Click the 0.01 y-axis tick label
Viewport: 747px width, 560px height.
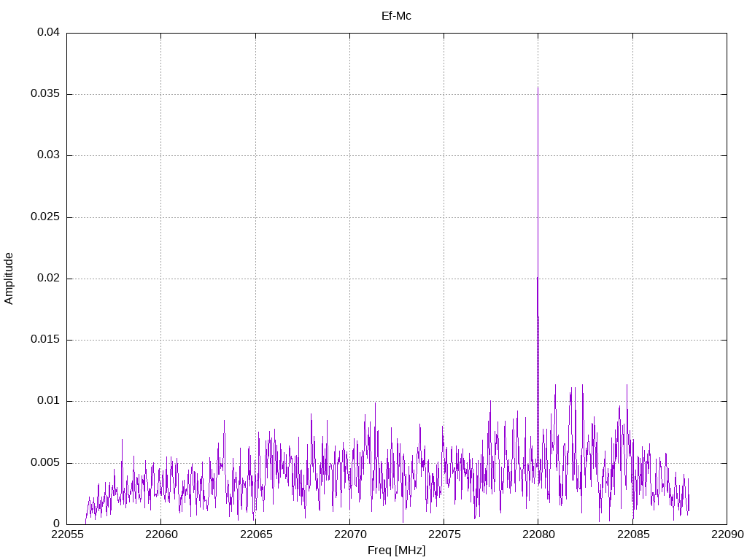[48, 401]
